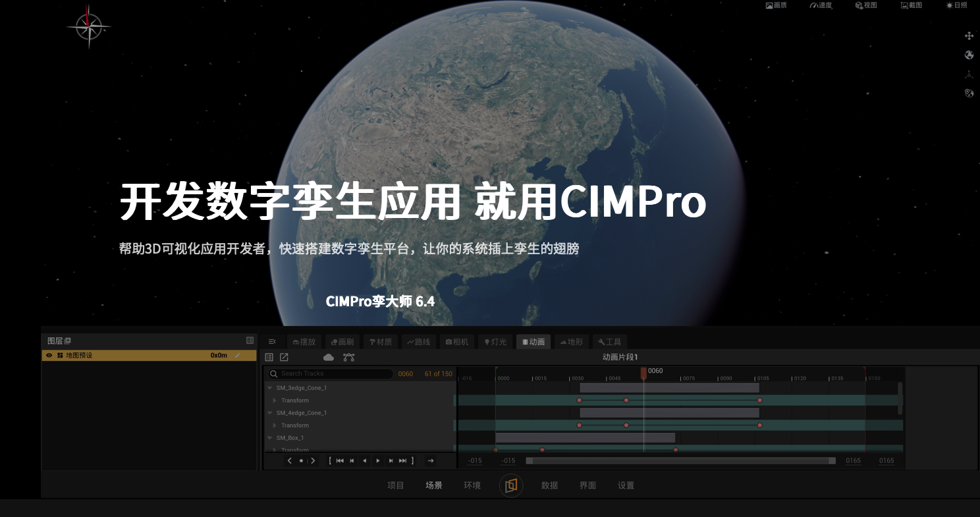Viewport: 980px width, 517px height.
Task: Take a screenshot with the 截图 tool
Action: [911, 5]
